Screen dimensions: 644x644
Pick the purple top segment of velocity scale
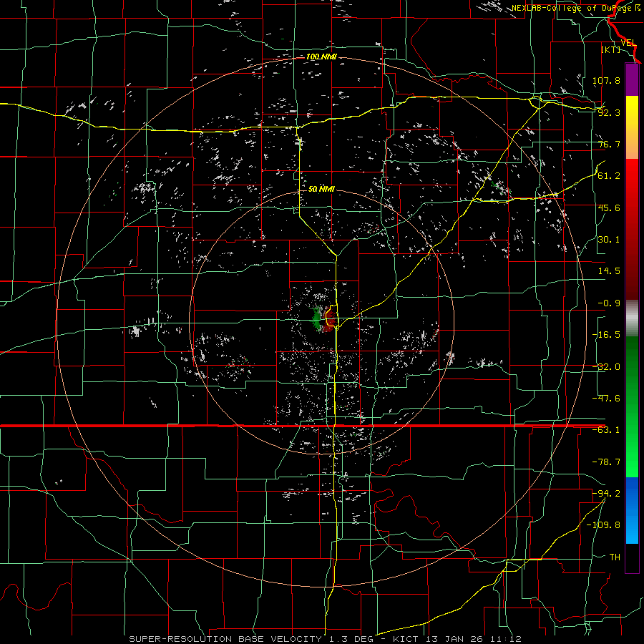(x=632, y=79)
